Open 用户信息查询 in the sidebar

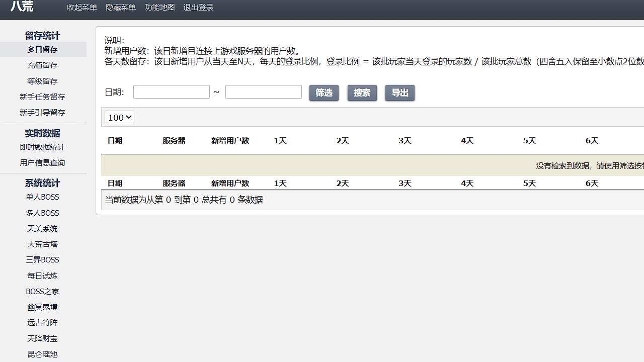tap(42, 162)
